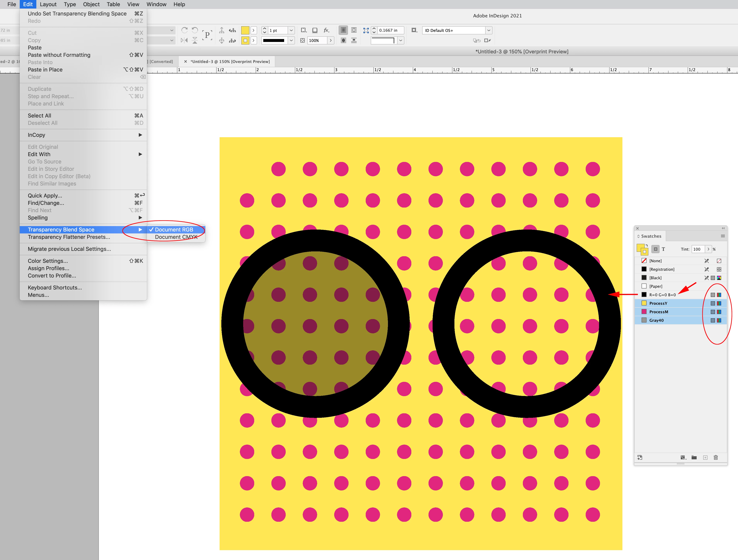Check the Document CMYK blend space option

pyautogui.click(x=176, y=237)
